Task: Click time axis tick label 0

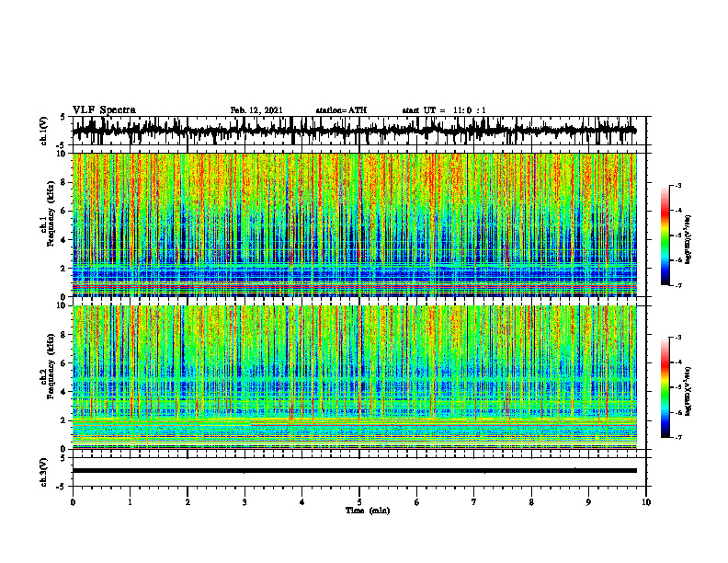Action: click(x=73, y=502)
